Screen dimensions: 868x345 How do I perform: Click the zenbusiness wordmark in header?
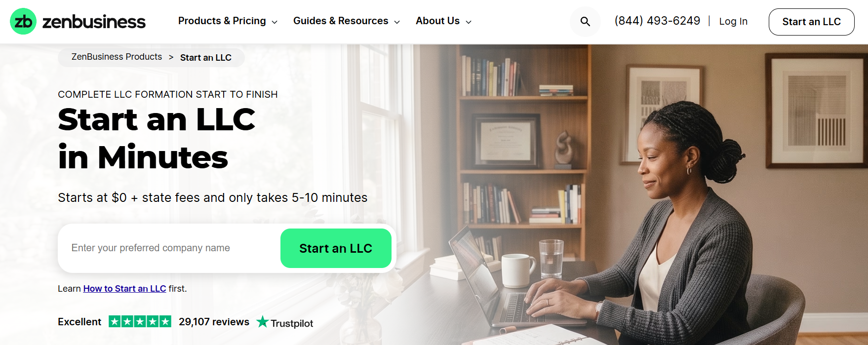pos(94,22)
